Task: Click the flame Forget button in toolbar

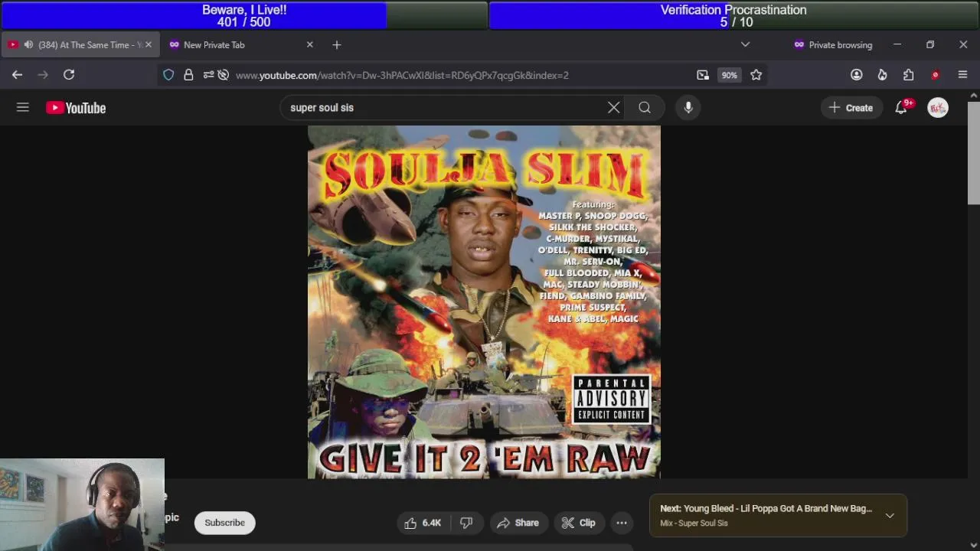Action: 882,75
